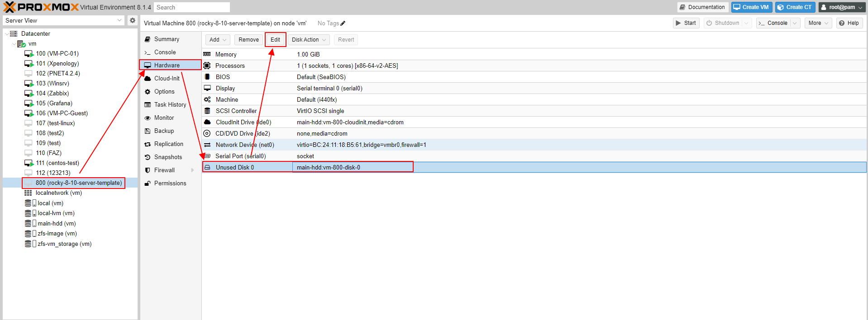
Task: Click the Start button
Action: coord(686,23)
